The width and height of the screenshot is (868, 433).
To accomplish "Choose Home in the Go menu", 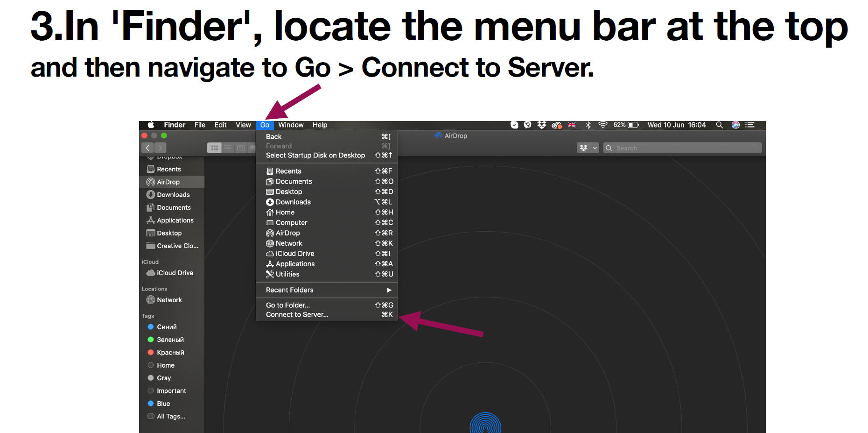I will pos(327,212).
